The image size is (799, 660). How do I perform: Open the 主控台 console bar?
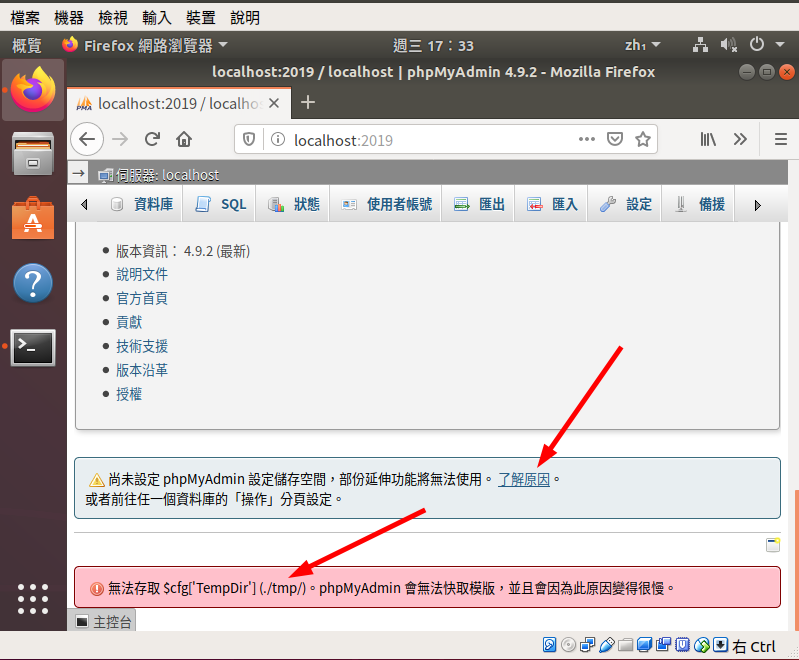tap(102, 621)
